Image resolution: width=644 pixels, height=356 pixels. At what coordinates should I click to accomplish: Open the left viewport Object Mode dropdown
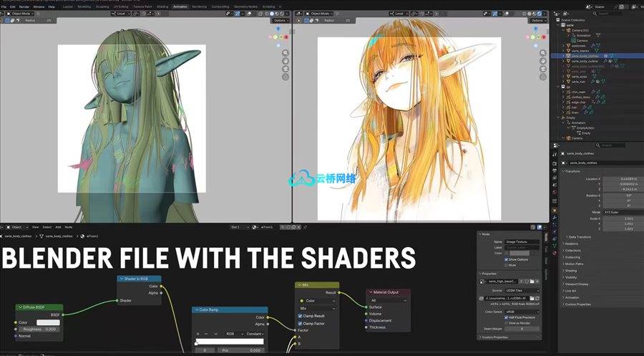[21, 14]
